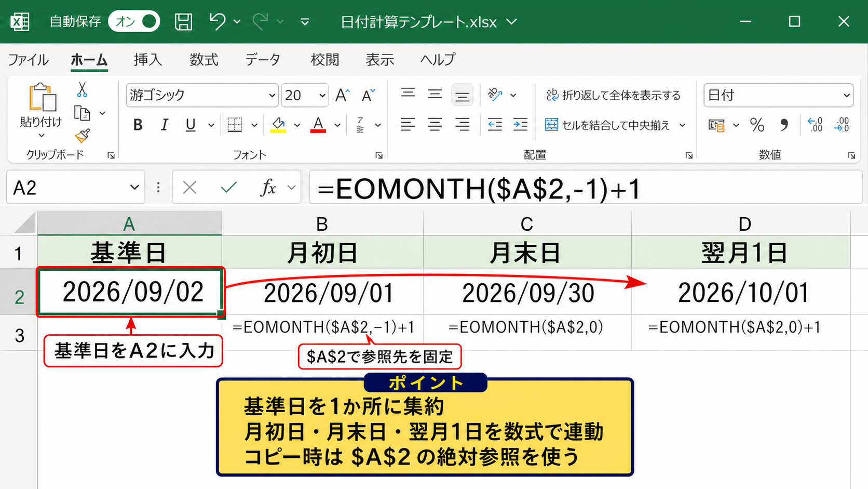Open the font color dropdown arrow
The image size is (868, 489).
(x=337, y=125)
